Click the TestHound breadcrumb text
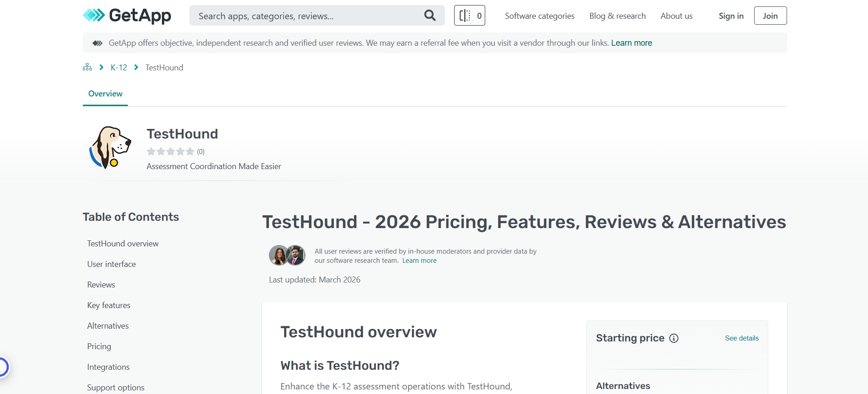The width and height of the screenshot is (868, 394). pos(164,68)
